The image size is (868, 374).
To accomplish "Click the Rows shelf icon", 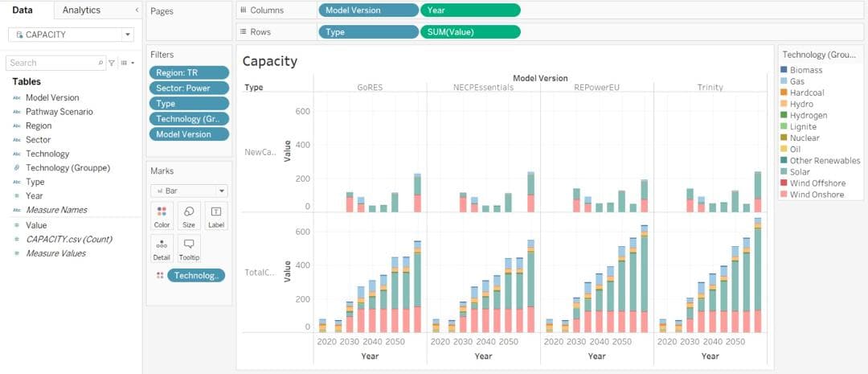I will pos(243,32).
